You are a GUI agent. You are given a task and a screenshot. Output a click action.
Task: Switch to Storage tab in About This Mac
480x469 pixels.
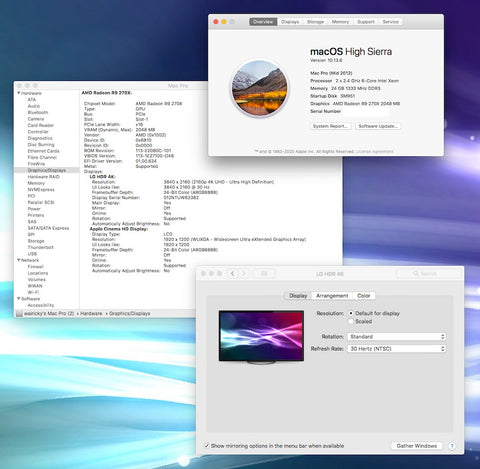[x=315, y=22]
